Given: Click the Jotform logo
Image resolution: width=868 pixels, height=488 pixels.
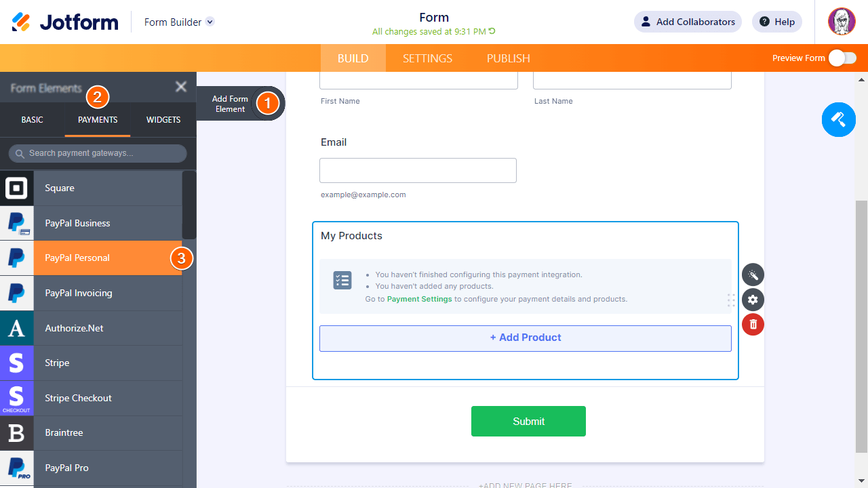Looking at the screenshot, I should 65,22.
